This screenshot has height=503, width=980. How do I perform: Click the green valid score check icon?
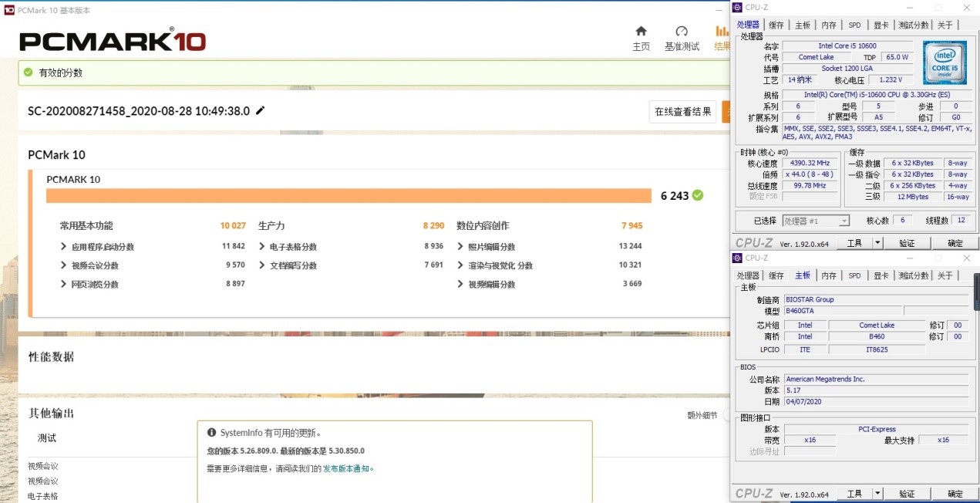pyautogui.click(x=29, y=73)
